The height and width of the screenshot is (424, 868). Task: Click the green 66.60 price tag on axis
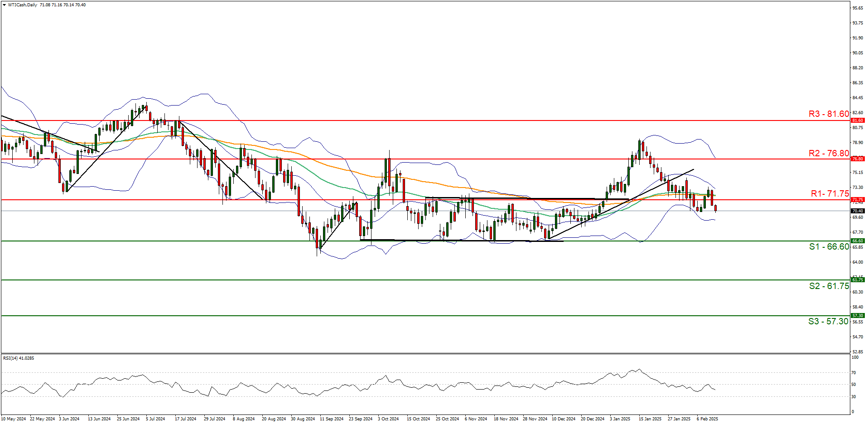pyautogui.click(x=858, y=241)
